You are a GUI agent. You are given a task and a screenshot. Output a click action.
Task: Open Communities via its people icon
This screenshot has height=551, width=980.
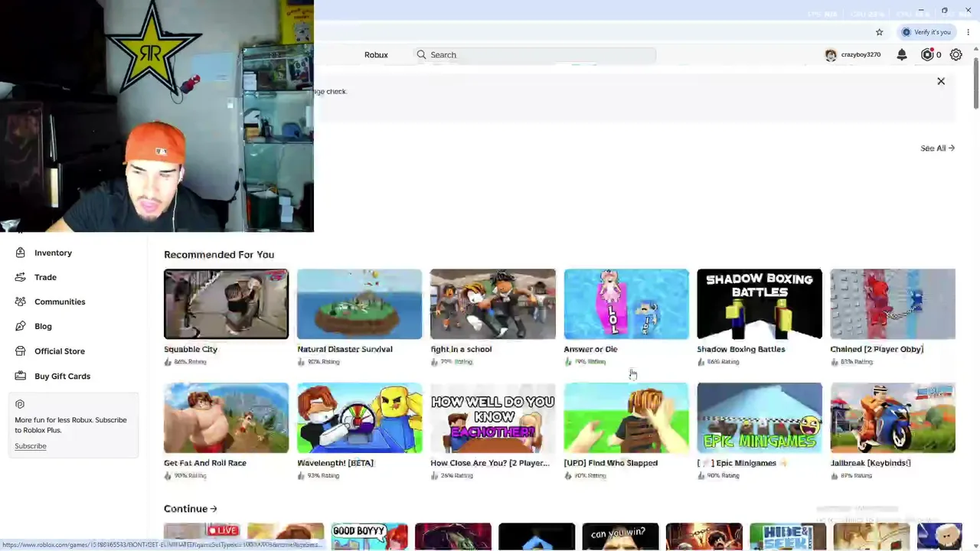tap(21, 302)
